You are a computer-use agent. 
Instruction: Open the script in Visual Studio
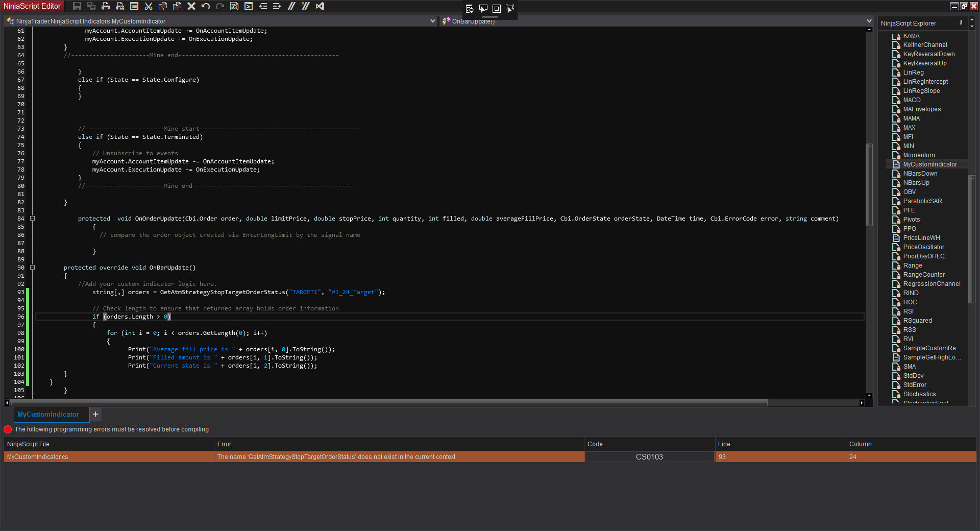[x=320, y=6]
